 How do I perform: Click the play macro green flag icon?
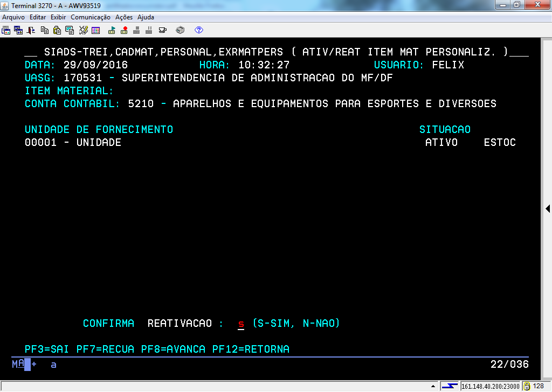pos(112,30)
